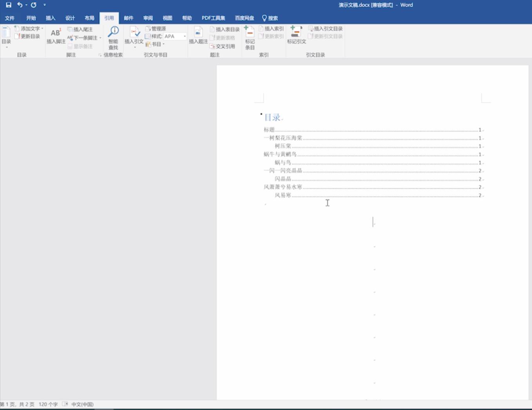Image resolution: width=532 pixels, height=410 pixels.
Task: Open the 脚注 group dialog launcher
Action: 100,55
